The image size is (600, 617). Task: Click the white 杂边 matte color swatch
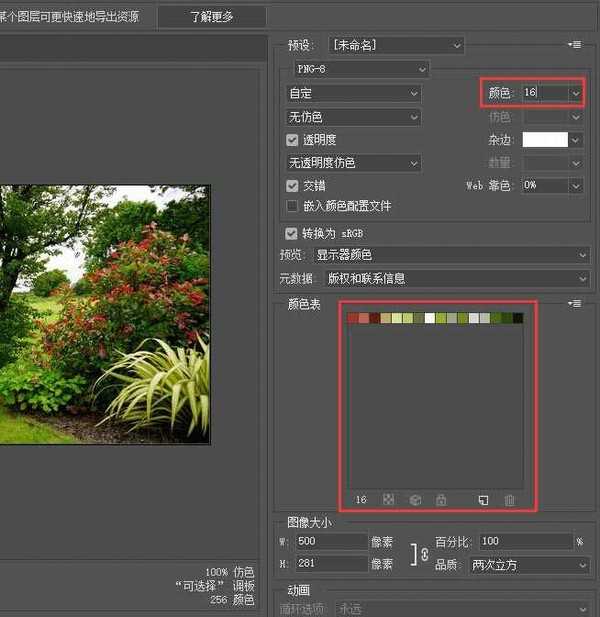point(545,140)
